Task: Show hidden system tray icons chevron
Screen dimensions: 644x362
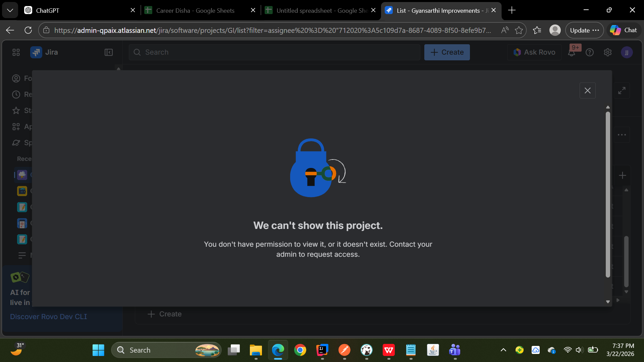Action: tap(503, 350)
